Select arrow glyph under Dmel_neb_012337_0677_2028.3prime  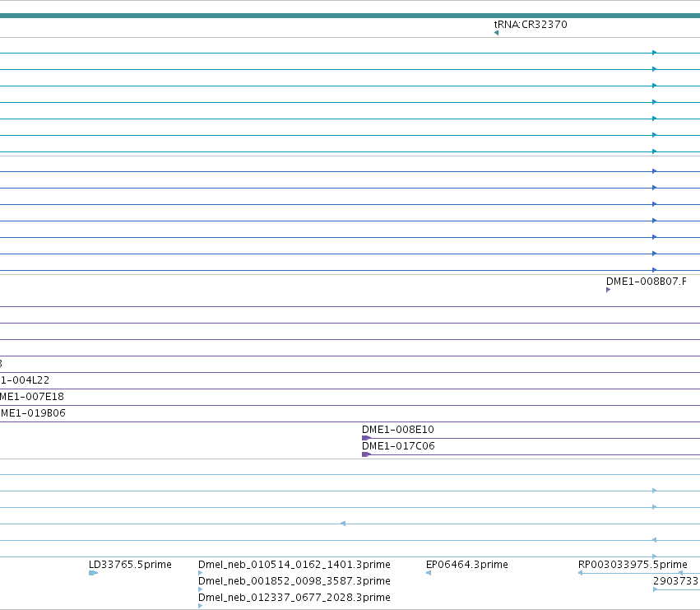click(200, 606)
